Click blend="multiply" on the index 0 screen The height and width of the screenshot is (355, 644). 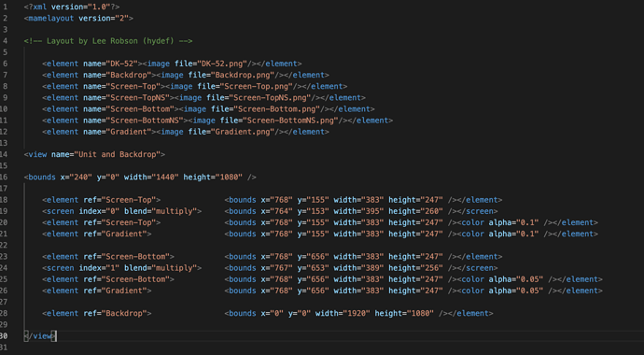point(161,211)
